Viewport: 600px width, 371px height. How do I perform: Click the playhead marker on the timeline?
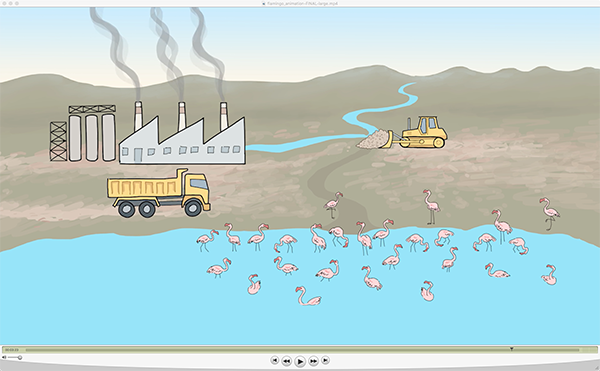tap(511, 349)
